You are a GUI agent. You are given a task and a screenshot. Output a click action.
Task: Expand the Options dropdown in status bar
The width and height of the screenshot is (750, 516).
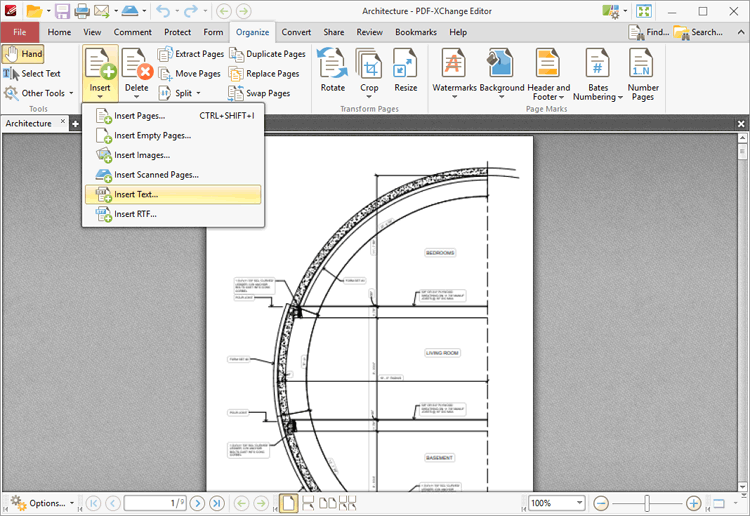40,503
